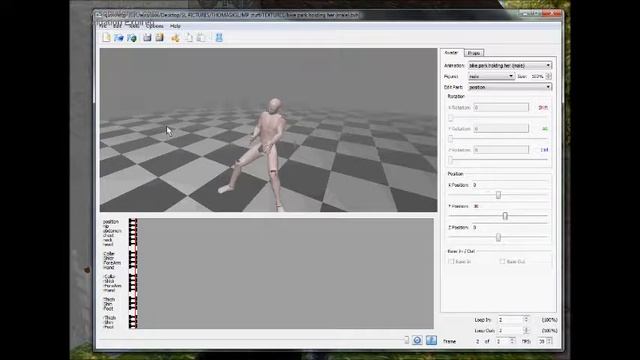Switch to the Props tab

[x=474, y=53]
